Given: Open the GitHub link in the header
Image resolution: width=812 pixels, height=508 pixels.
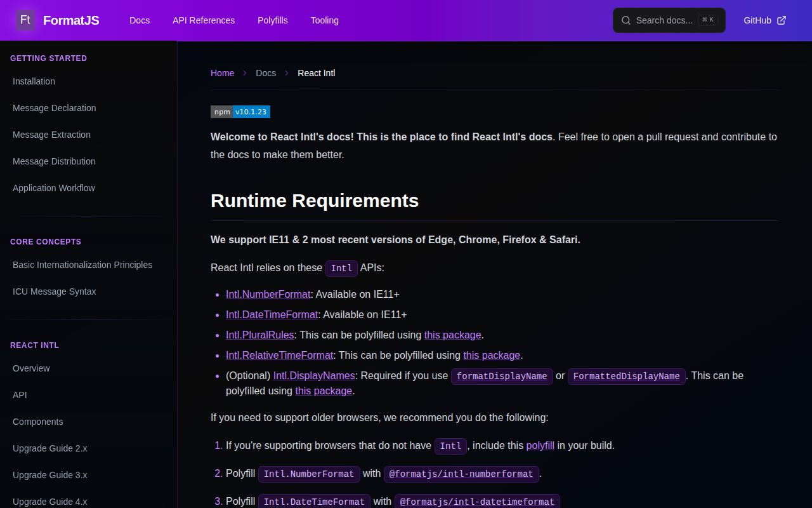Looking at the screenshot, I should 765,20.
